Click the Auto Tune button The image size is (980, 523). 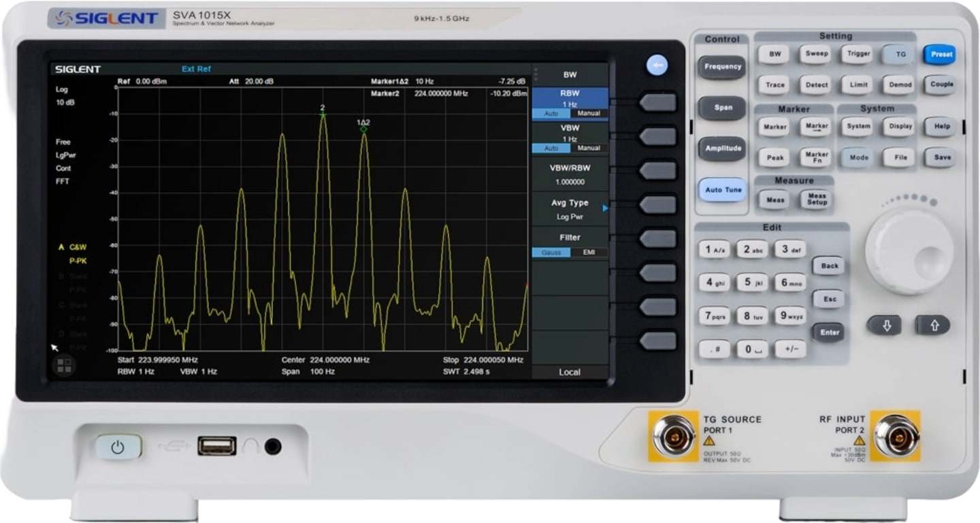[x=722, y=189]
